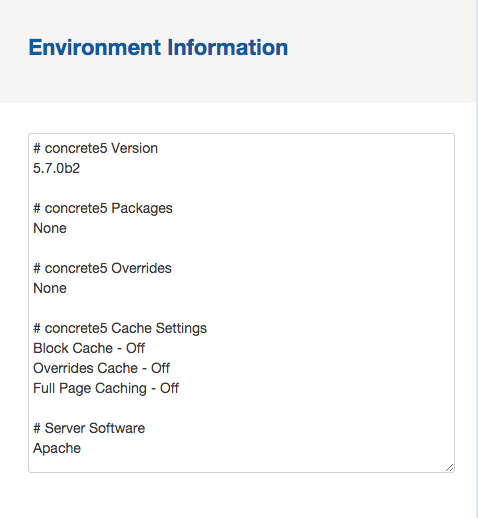This screenshot has height=518, width=478.
Task: Place cursor on '# concrete5 Packages' line
Action: click(x=103, y=208)
